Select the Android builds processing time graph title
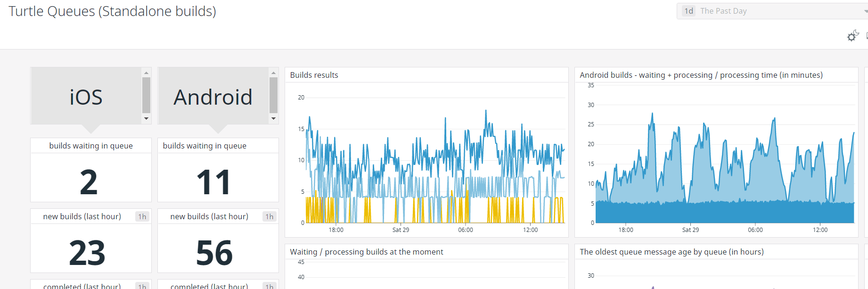Image resolution: width=868 pixels, height=289 pixels. coord(701,75)
